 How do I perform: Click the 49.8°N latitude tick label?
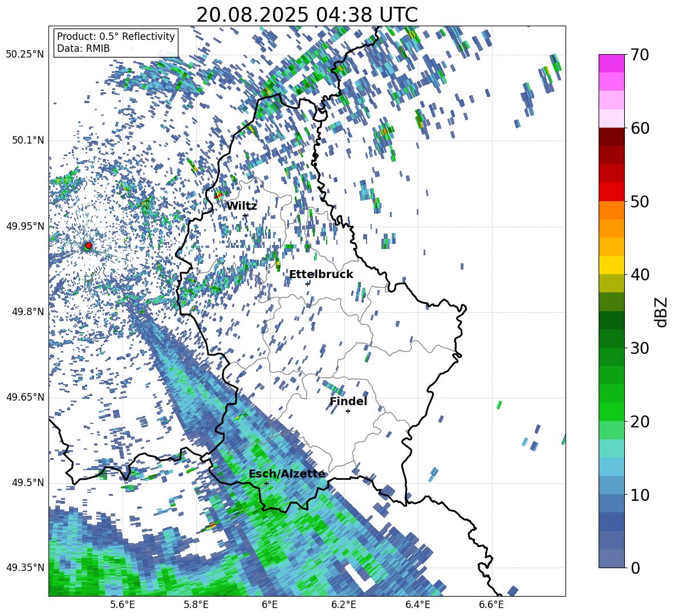[29, 312]
